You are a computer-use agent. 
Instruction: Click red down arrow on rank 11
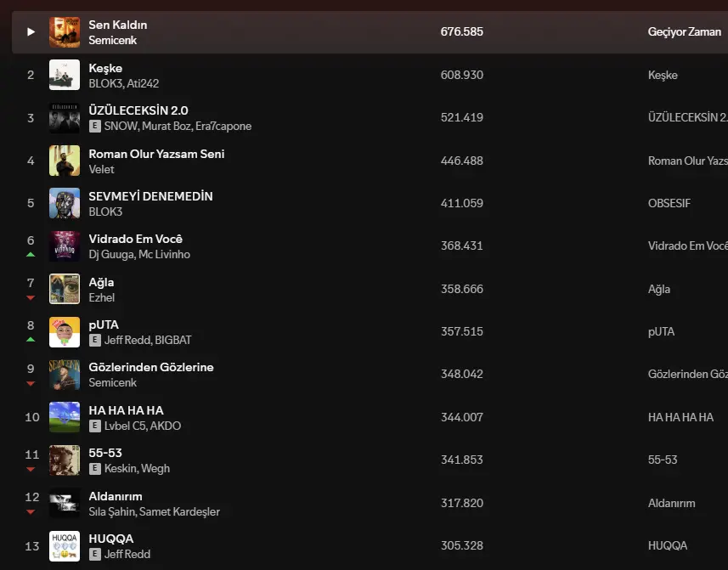pyautogui.click(x=31, y=469)
